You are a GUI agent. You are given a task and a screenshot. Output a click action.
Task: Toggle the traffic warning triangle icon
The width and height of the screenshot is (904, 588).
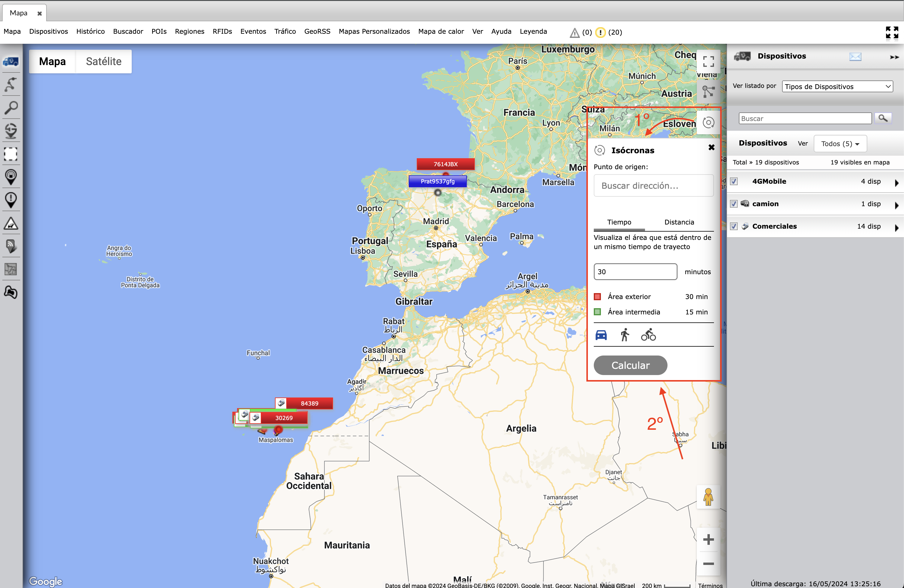coord(11,223)
